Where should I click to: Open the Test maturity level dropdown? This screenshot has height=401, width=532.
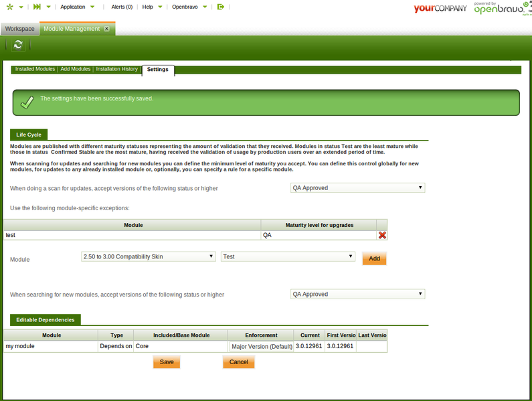tap(288, 256)
